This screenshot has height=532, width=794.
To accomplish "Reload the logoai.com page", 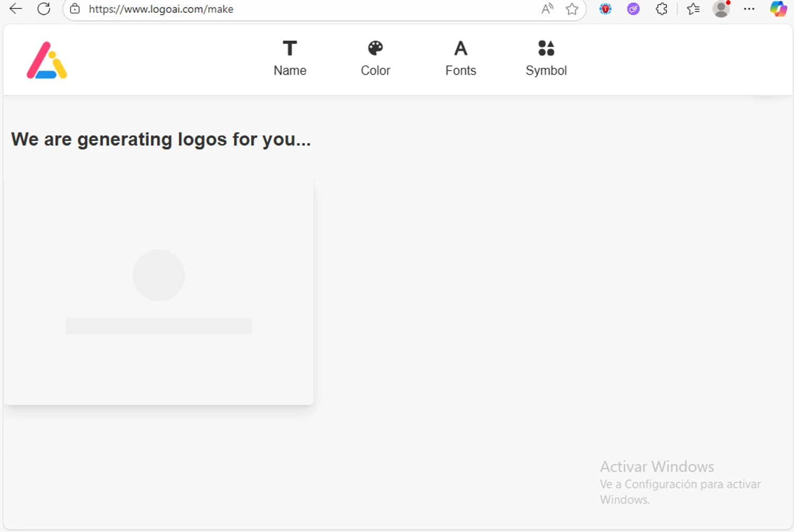I will click(x=44, y=9).
